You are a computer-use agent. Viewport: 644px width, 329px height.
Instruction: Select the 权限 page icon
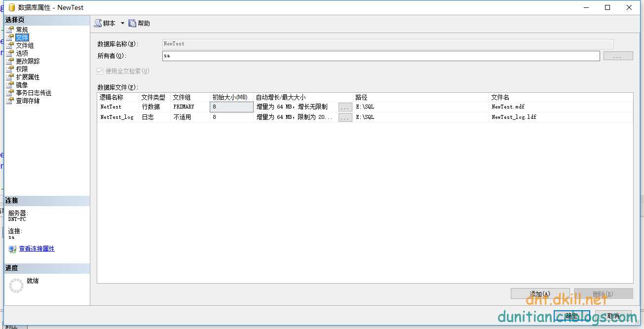[10, 69]
